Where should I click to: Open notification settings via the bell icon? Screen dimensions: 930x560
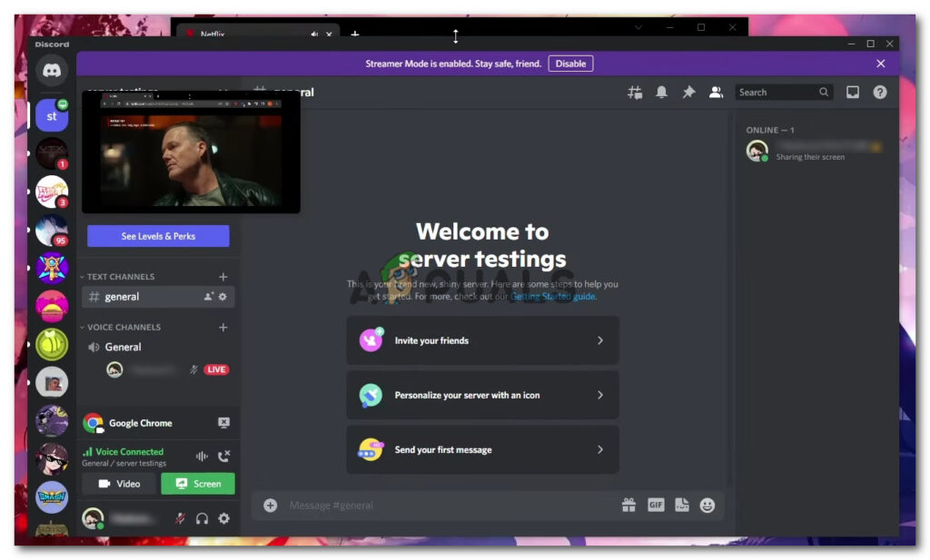[x=662, y=92]
